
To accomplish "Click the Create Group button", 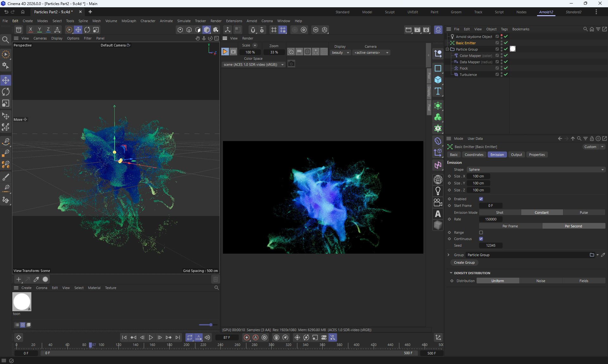I will (x=464, y=262).
